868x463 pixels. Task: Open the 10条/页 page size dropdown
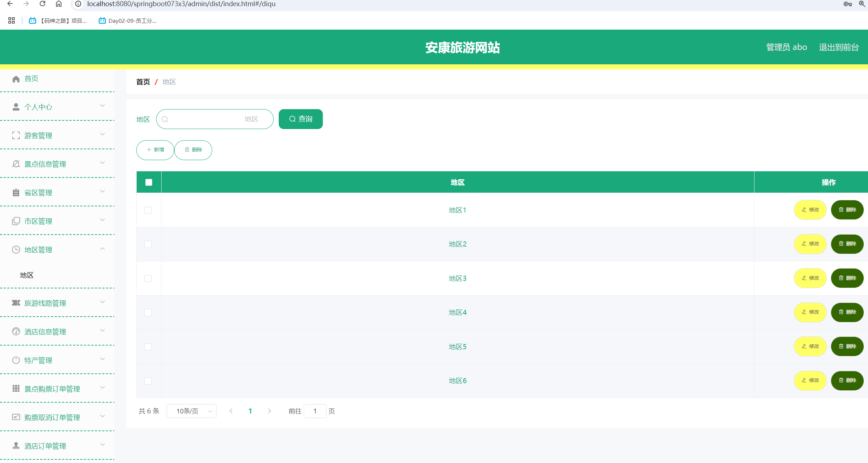click(191, 411)
